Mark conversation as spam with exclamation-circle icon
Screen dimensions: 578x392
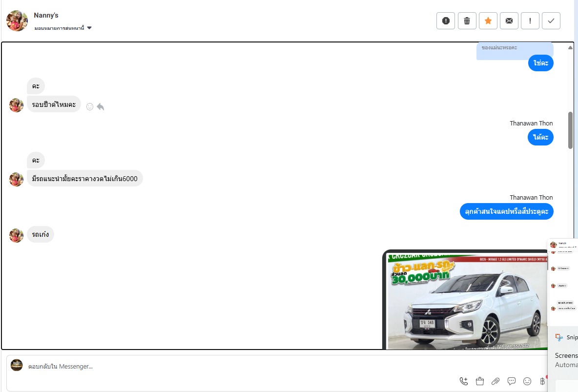click(x=446, y=21)
